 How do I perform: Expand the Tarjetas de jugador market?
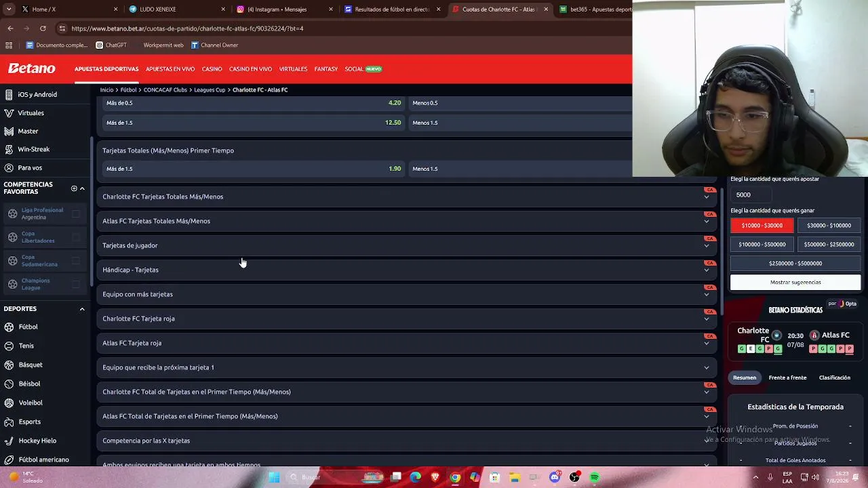tap(407, 245)
